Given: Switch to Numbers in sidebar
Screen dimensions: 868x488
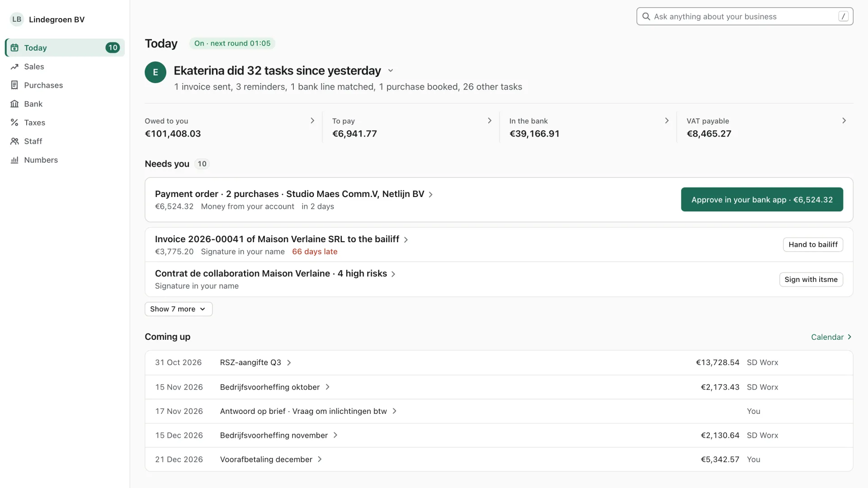Looking at the screenshot, I should pyautogui.click(x=65, y=160).
